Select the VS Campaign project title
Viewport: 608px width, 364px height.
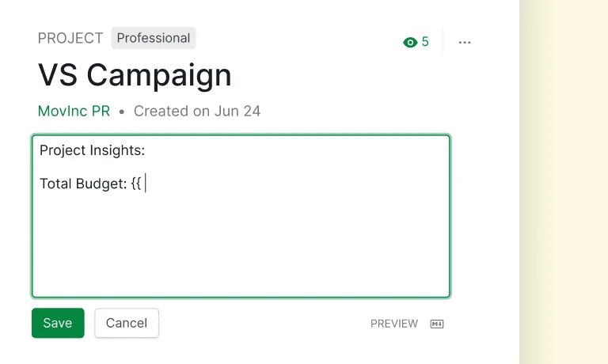tap(135, 75)
